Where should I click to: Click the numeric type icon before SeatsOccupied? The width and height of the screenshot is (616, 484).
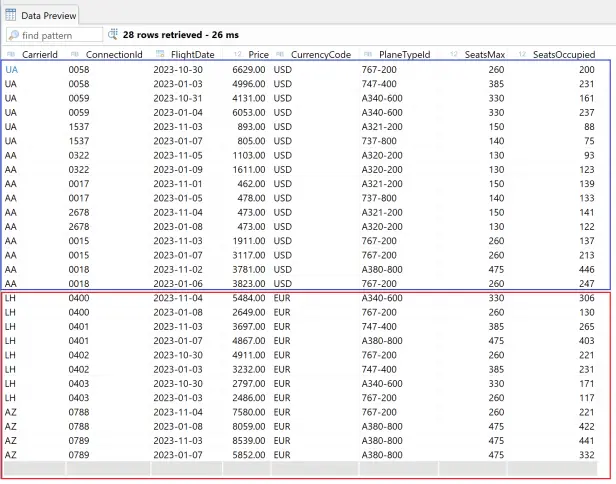click(x=522, y=54)
